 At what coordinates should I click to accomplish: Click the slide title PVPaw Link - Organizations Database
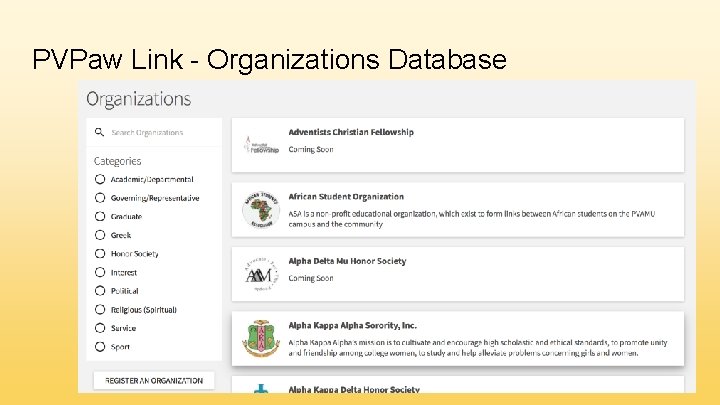click(x=269, y=60)
